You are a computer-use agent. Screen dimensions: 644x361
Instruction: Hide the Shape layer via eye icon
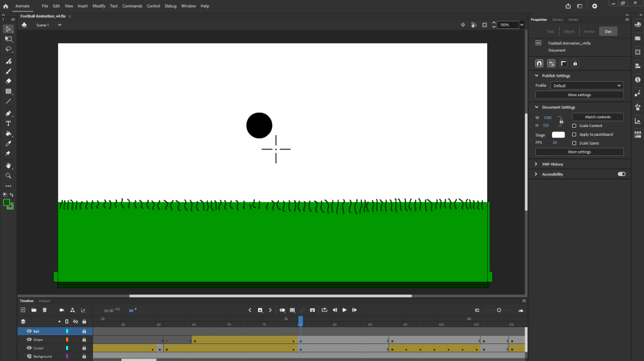click(29, 340)
